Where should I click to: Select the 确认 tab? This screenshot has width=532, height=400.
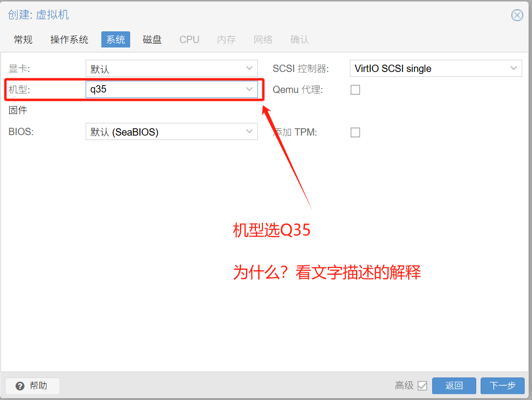[299, 39]
